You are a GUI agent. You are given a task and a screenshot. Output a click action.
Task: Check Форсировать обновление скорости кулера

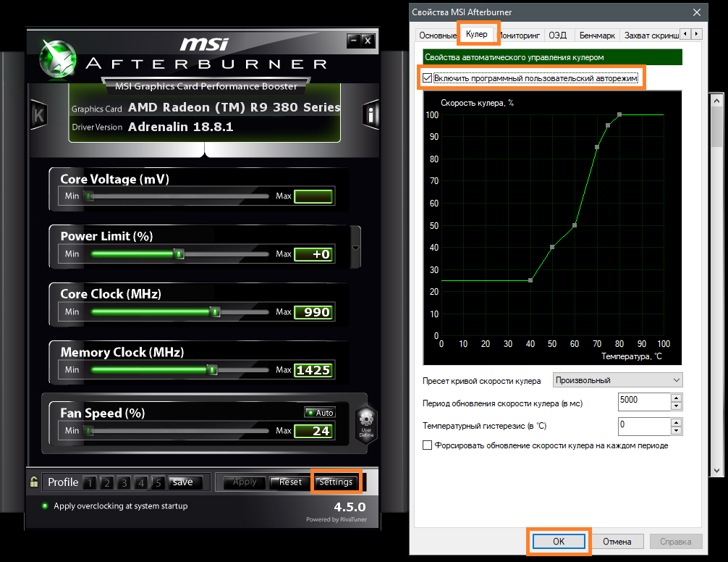click(x=427, y=445)
